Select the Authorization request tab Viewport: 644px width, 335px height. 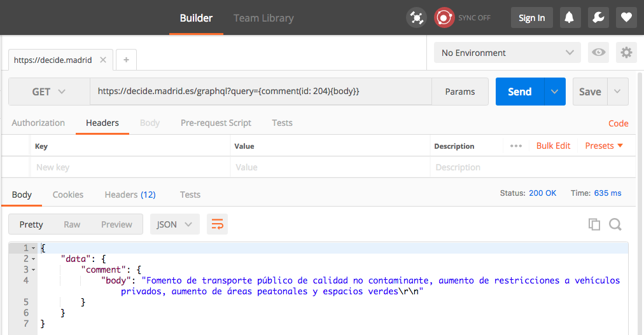pyautogui.click(x=38, y=123)
